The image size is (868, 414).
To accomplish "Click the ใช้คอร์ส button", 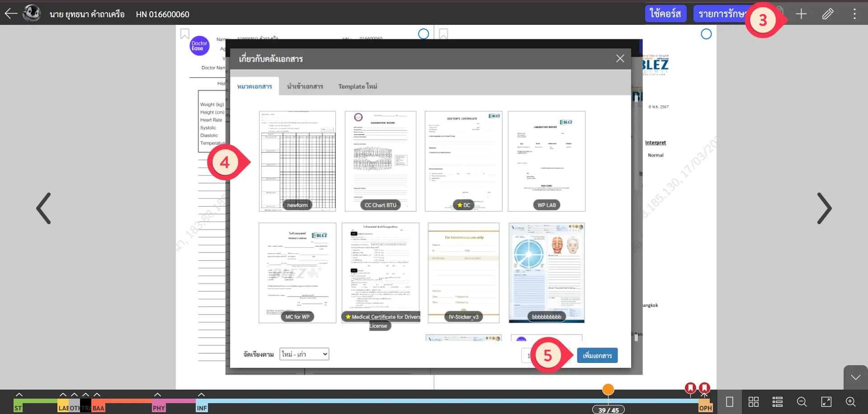I will [x=665, y=14].
